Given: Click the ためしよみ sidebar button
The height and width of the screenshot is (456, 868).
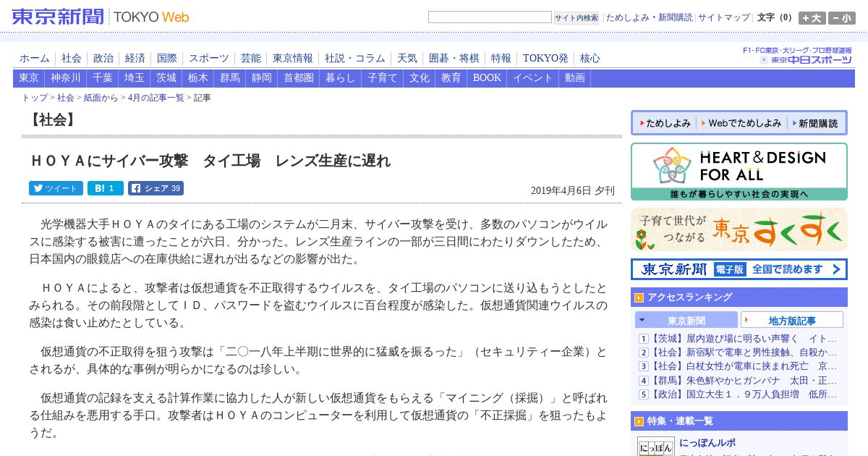Looking at the screenshot, I should point(665,123).
